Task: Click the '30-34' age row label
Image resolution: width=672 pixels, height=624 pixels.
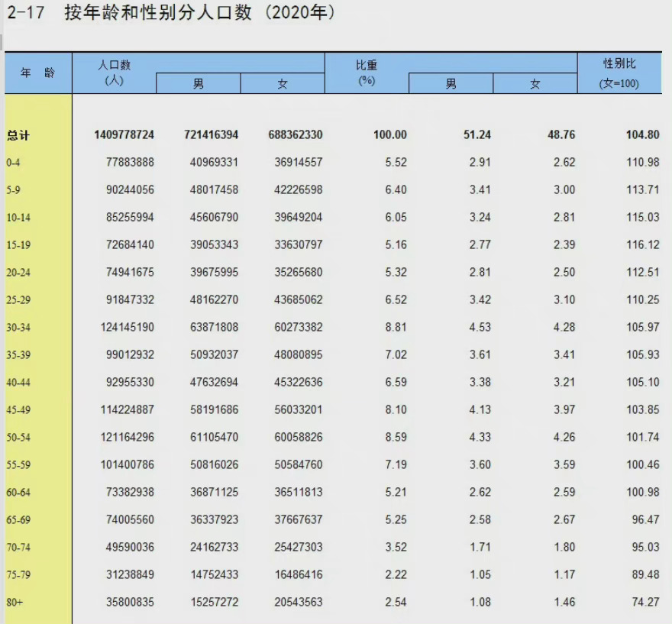Action: (18, 328)
